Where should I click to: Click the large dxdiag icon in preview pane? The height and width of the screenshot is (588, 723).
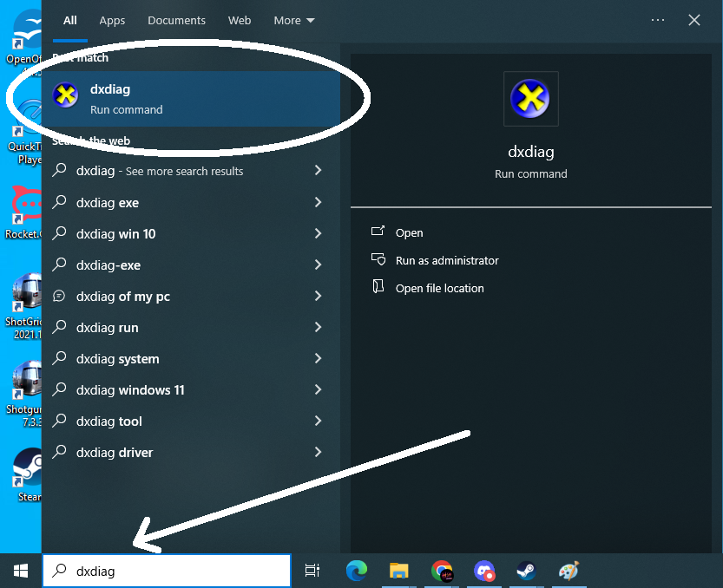530,99
